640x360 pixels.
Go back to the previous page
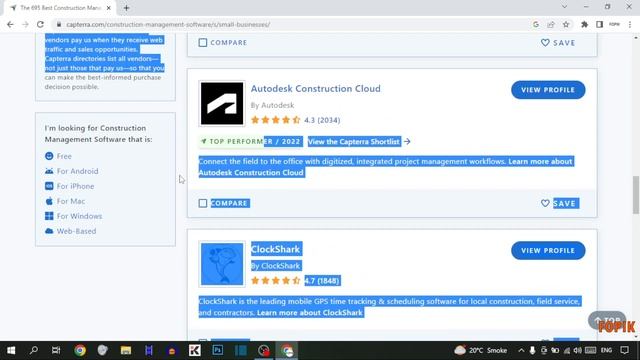[x=10, y=24]
